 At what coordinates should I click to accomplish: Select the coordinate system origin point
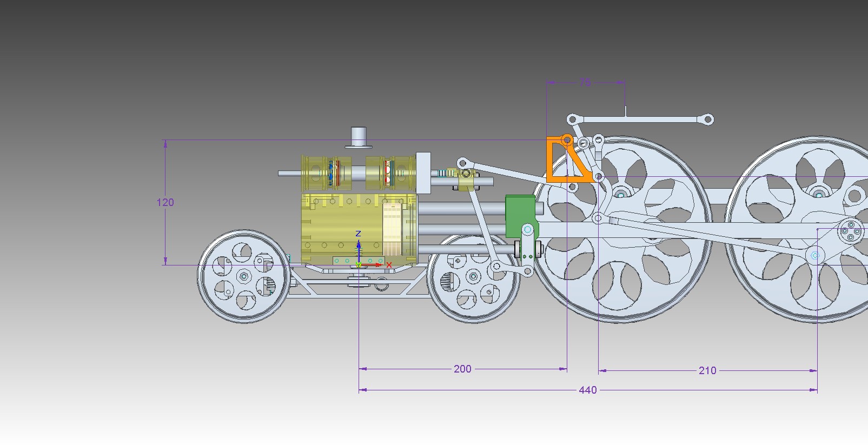coord(359,264)
